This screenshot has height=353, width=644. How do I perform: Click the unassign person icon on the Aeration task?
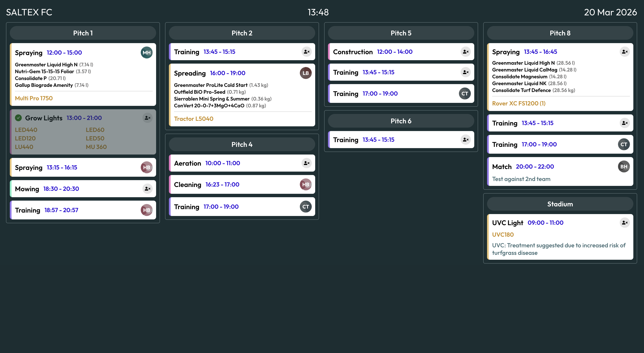click(x=306, y=163)
